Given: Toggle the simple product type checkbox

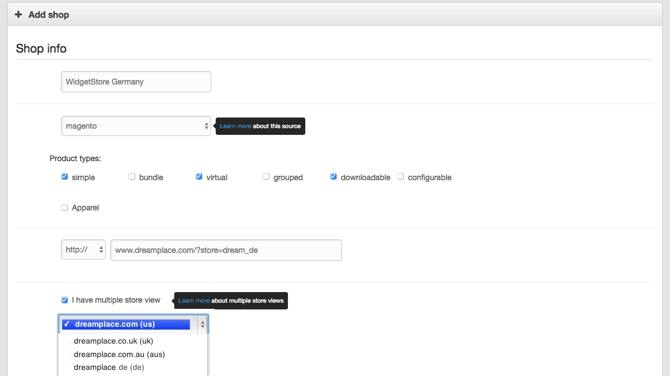Looking at the screenshot, I should click(x=65, y=177).
